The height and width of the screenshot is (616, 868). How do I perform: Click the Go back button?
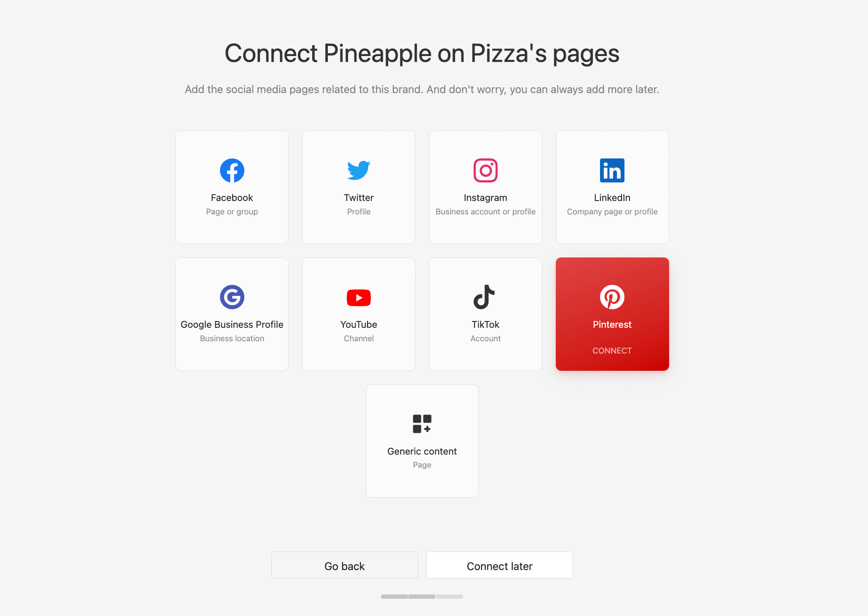[x=345, y=565]
